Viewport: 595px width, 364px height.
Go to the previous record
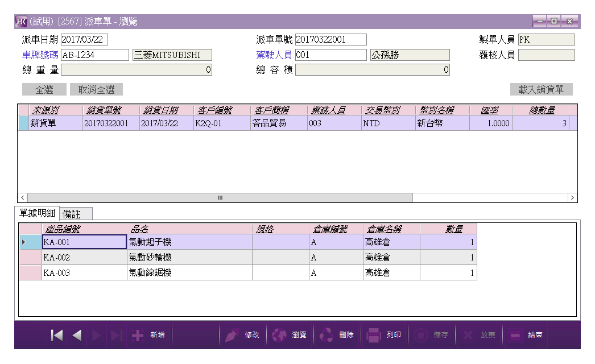(x=77, y=336)
